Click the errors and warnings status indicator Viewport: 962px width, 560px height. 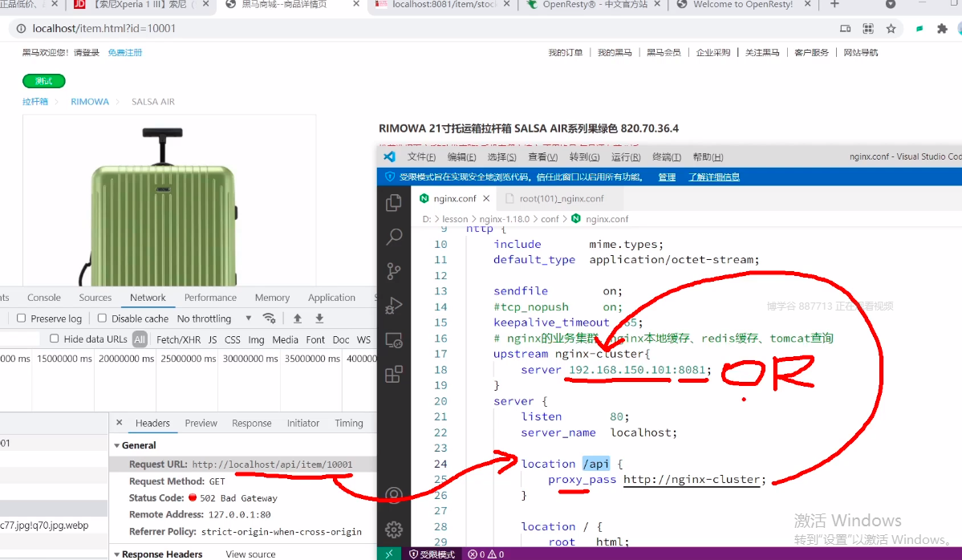click(x=486, y=554)
